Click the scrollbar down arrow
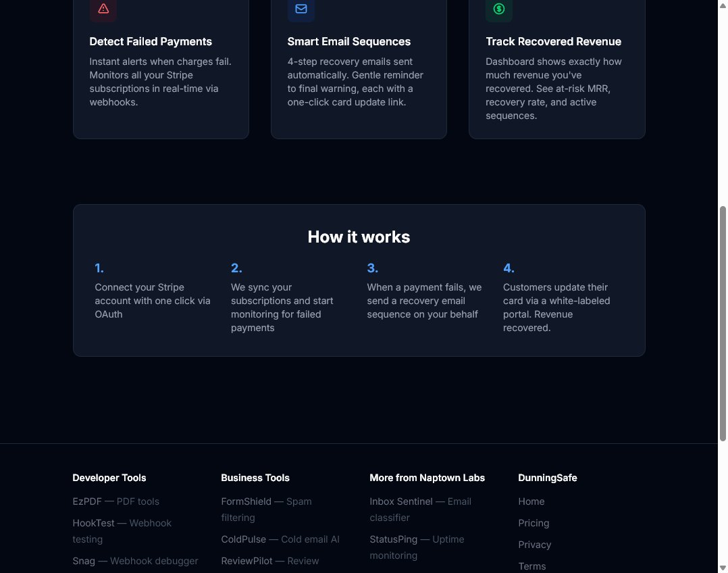This screenshot has height=573, width=728. pos(723,568)
